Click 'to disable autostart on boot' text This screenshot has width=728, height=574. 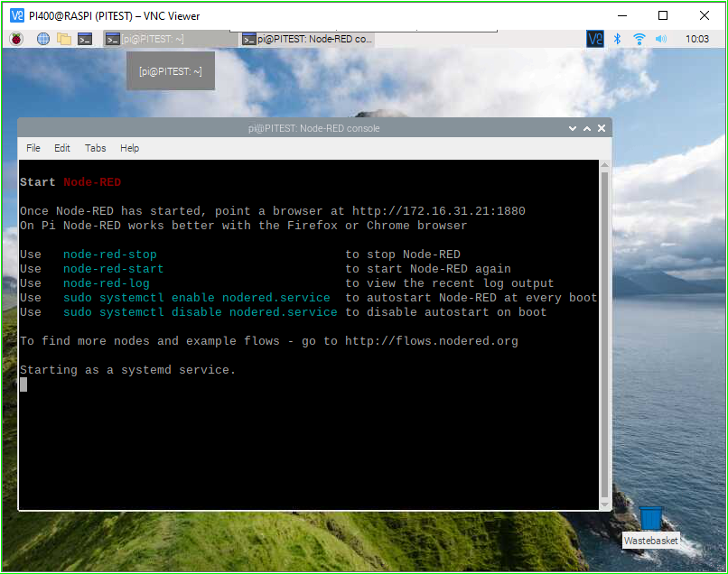[445, 312]
